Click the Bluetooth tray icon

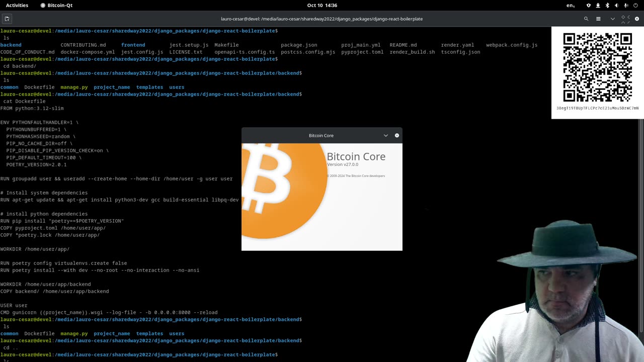[607, 5]
